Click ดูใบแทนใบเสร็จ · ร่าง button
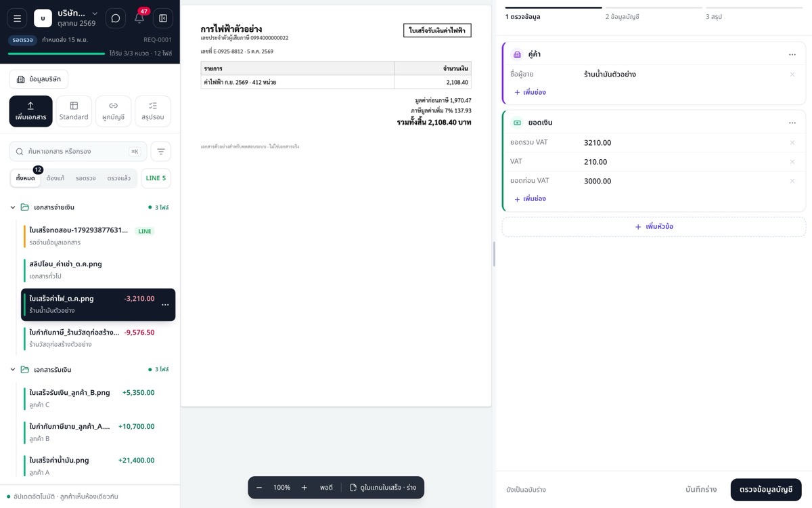Image resolution: width=812 pixels, height=508 pixels. pos(383,488)
